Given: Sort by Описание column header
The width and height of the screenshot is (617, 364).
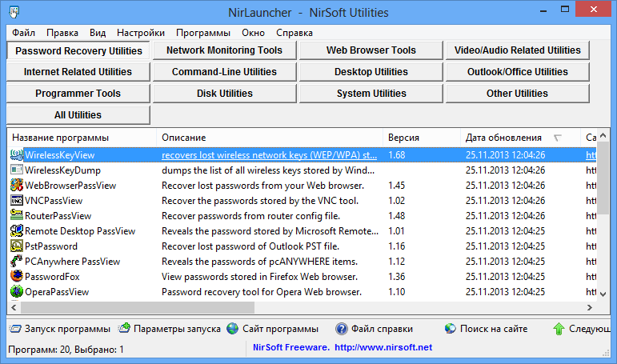Looking at the screenshot, I should [270, 138].
